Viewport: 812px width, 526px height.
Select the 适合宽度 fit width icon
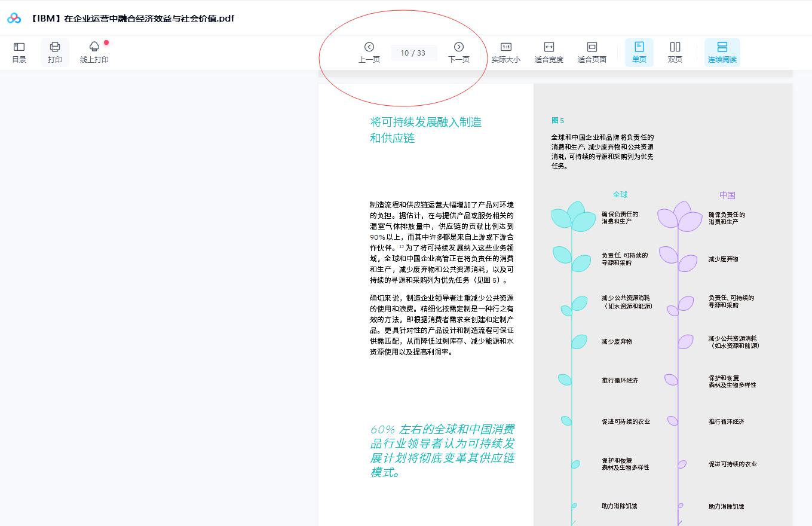(549, 52)
